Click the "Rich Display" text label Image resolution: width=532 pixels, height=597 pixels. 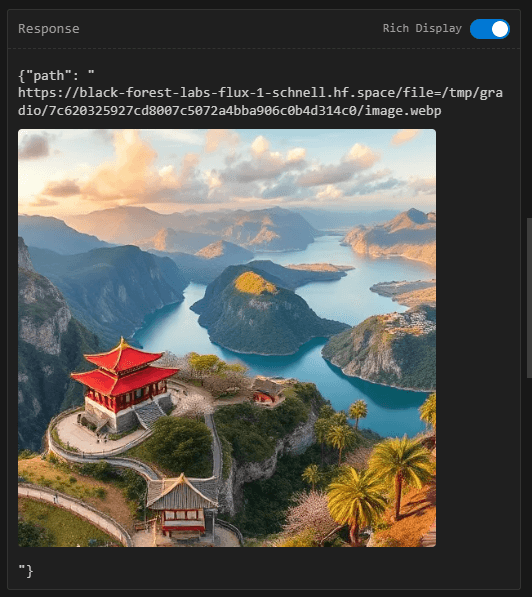(x=422, y=29)
